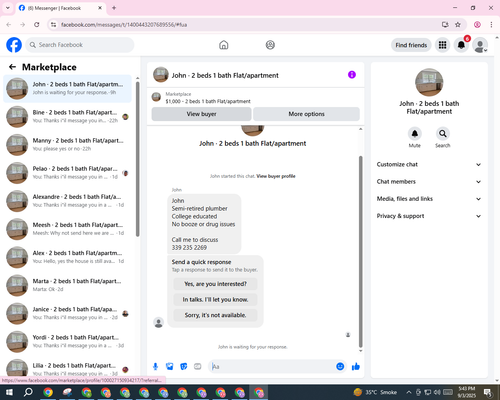Open Yordi's conversation in the list
This screenshot has width=500, height=400.
(67, 341)
